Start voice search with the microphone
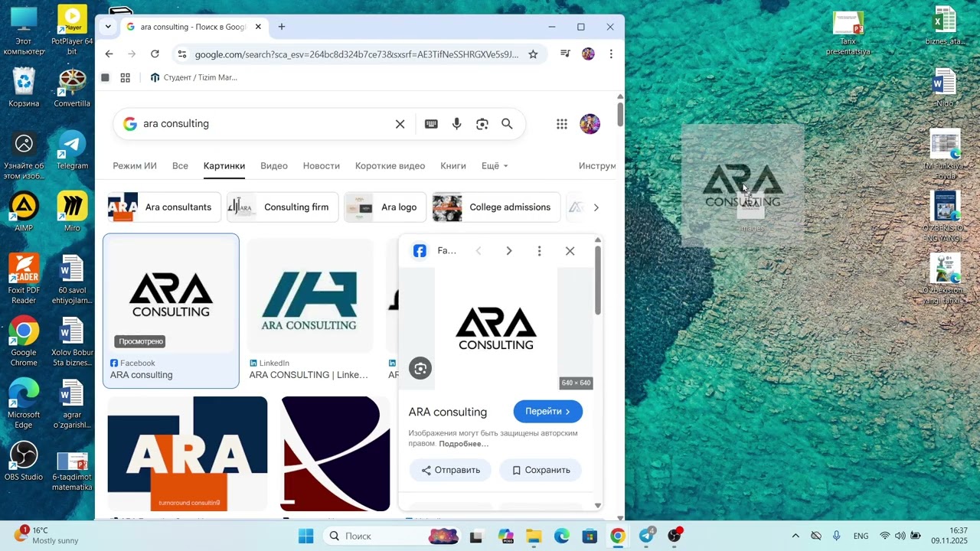Viewport: 980px width, 551px height. (457, 124)
